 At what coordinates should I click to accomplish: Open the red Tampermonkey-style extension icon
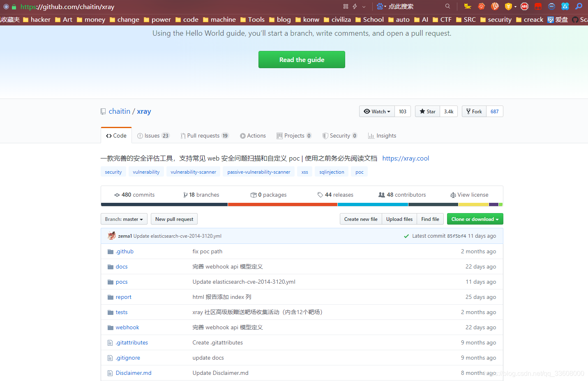click(538, 6)
